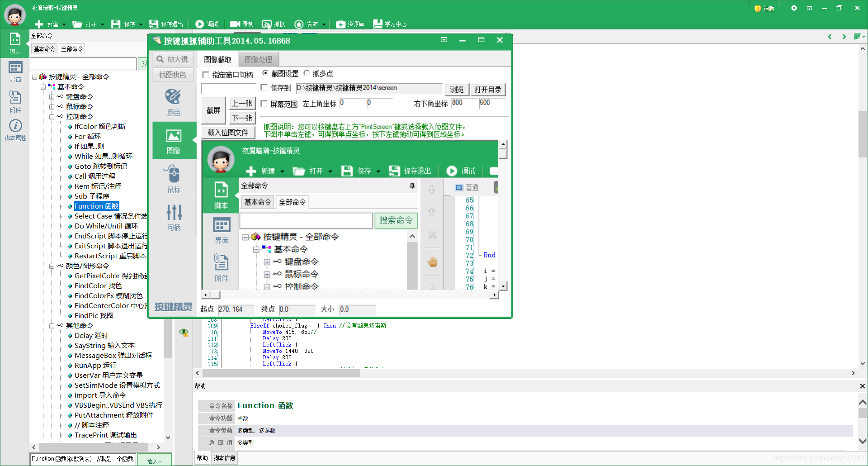Image resolution: width=868 pixels, height=466 pixels.
Task: Open the 帮助 tab at bottom
Action: point(203,458)
